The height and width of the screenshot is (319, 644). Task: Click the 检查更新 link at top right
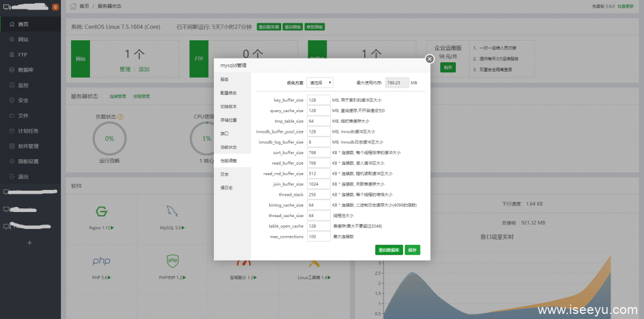pyautogui.click(x=626, y=6)
